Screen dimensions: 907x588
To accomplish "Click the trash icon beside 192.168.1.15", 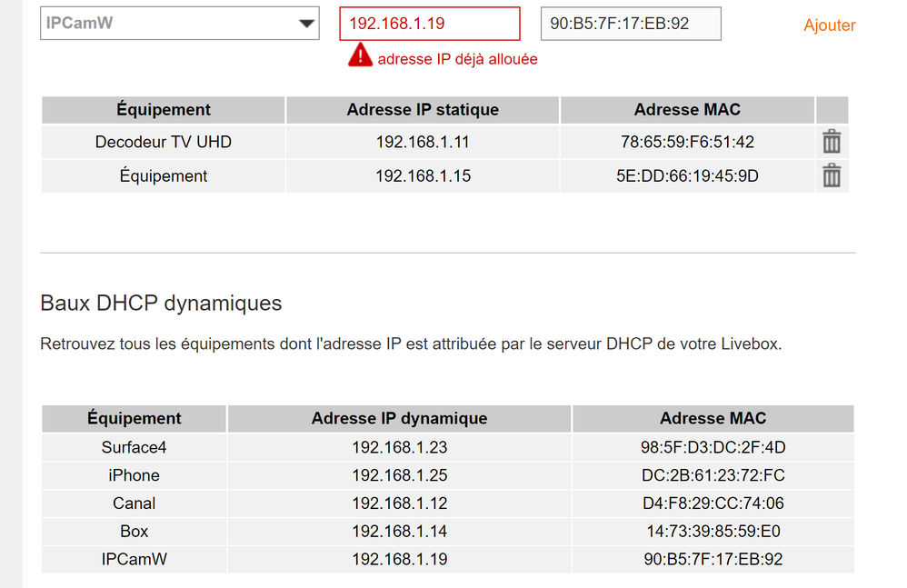I will pos(831,175).
